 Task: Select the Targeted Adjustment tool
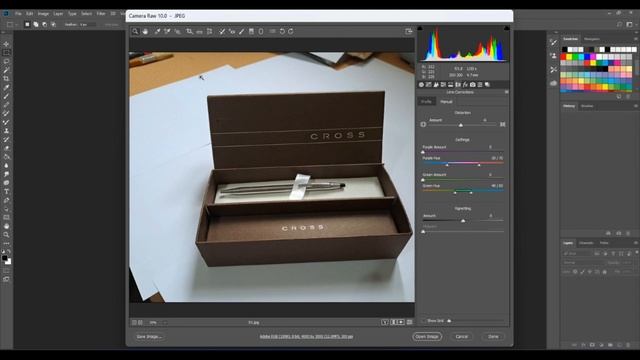[178, 31]
